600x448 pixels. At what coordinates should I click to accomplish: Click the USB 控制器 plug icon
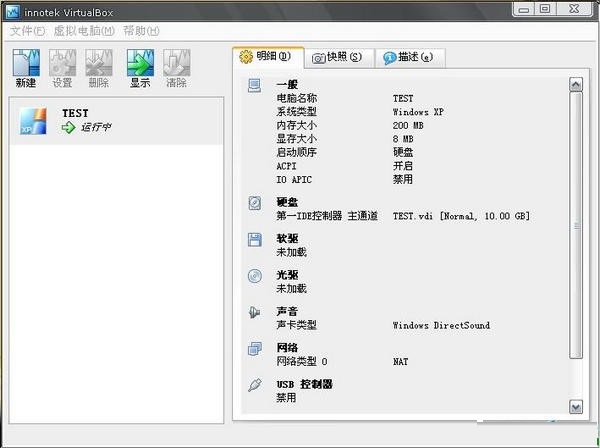coord(254,385)
